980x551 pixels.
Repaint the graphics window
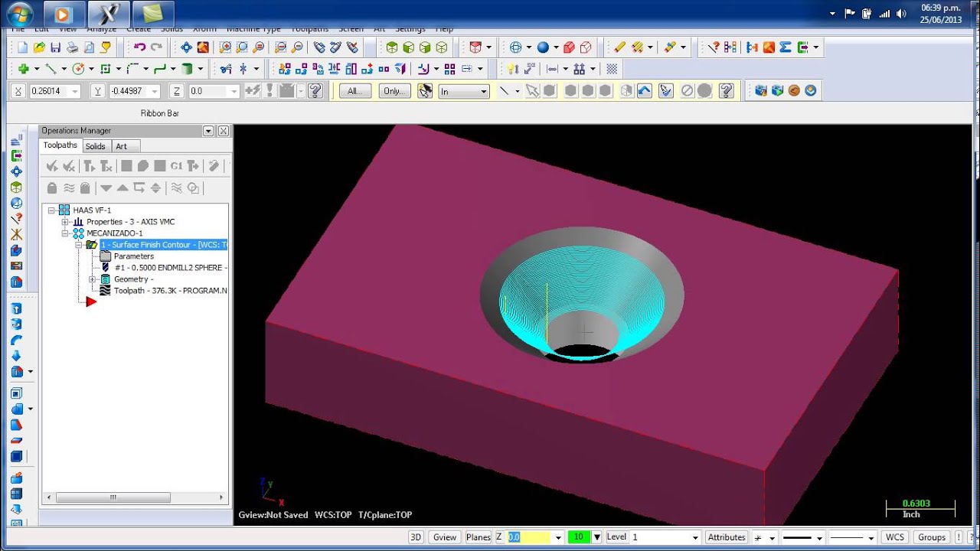(x=203, y=47)
